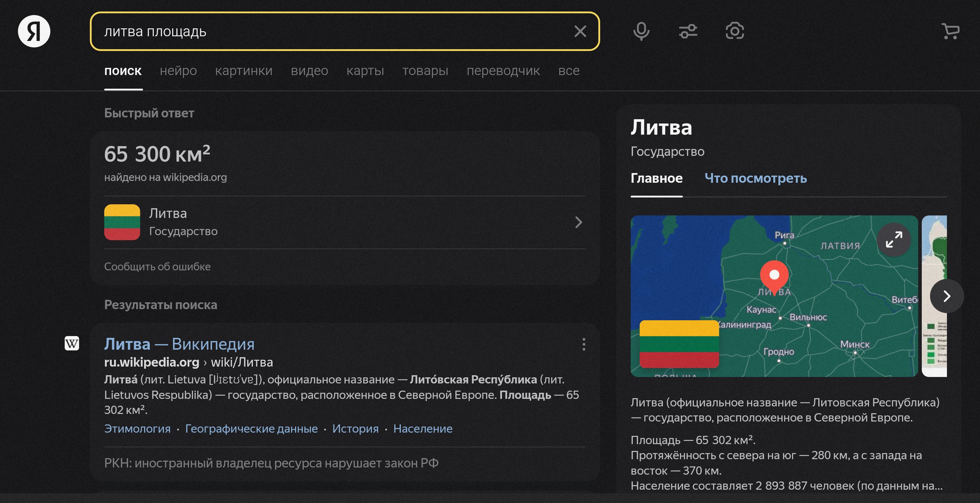980x503 pixels.
Task: Click the Площадь — 65 302 км² line in panel
Action: click(693, 440)
